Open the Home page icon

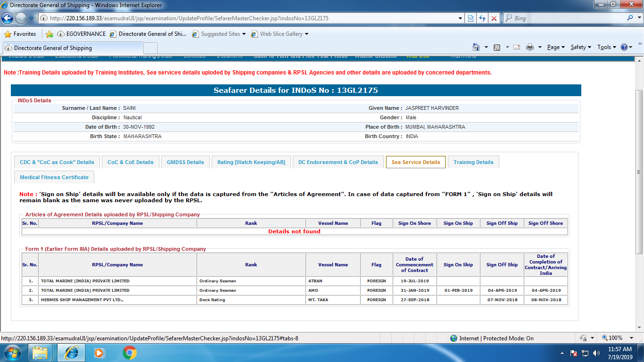point(476,47)
